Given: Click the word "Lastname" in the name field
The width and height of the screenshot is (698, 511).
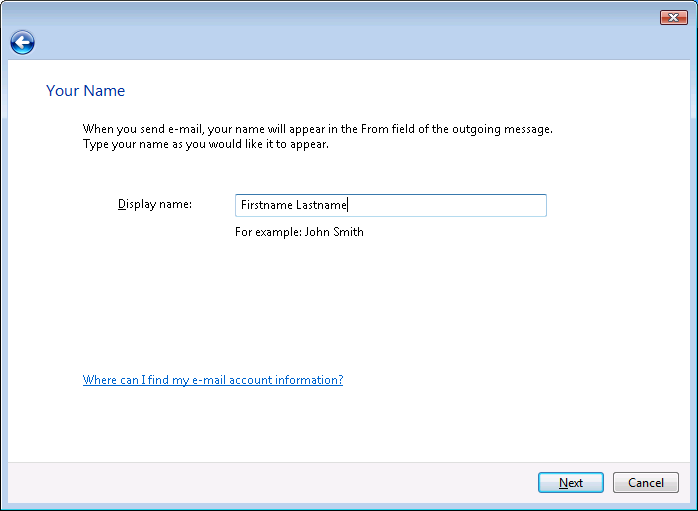Looking at the screenshot, I should point(321,205).
